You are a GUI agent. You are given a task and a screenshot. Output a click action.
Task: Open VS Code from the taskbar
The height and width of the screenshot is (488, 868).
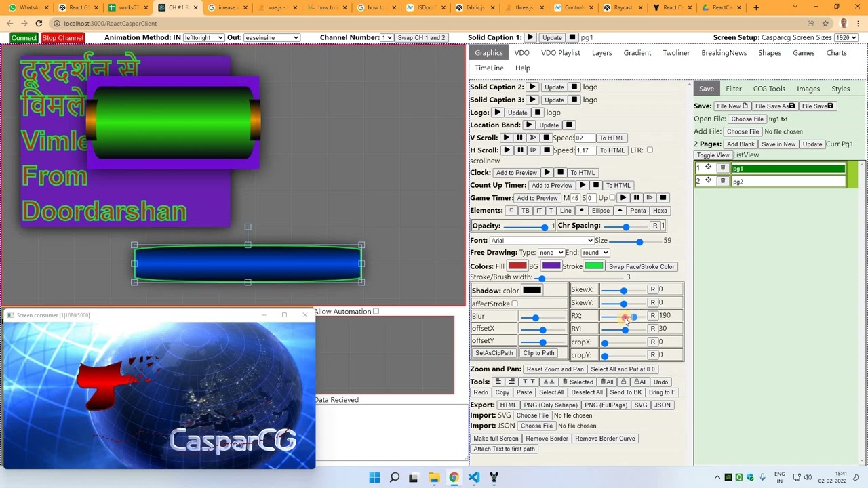click(473, 477)
